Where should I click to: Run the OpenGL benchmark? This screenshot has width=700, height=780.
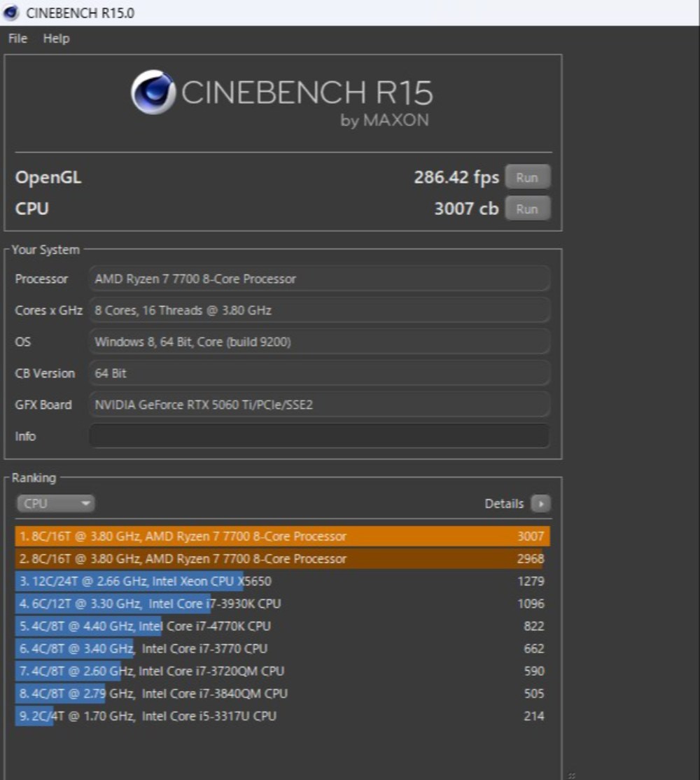528,177
